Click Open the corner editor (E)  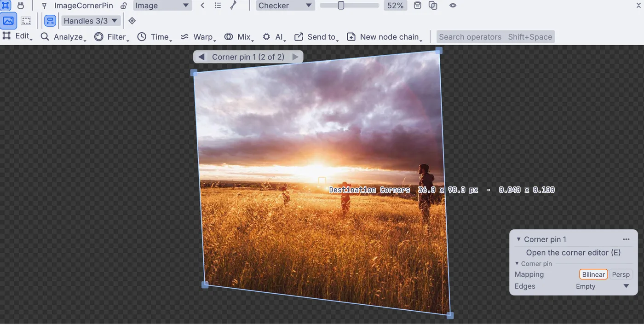pos(573,252)
